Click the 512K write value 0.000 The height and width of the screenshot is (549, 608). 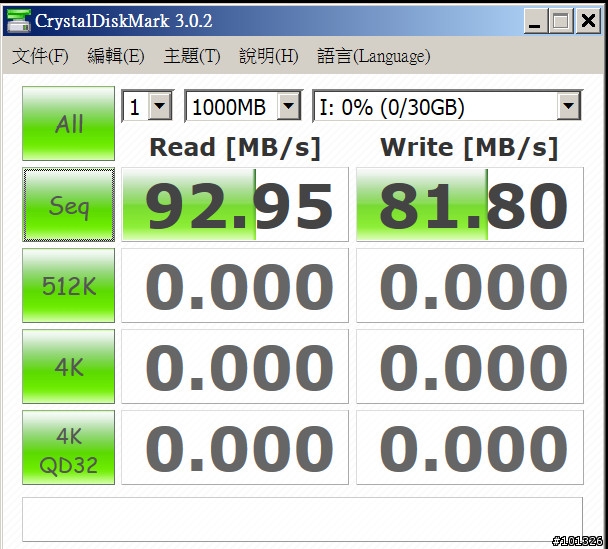(470, 285)
